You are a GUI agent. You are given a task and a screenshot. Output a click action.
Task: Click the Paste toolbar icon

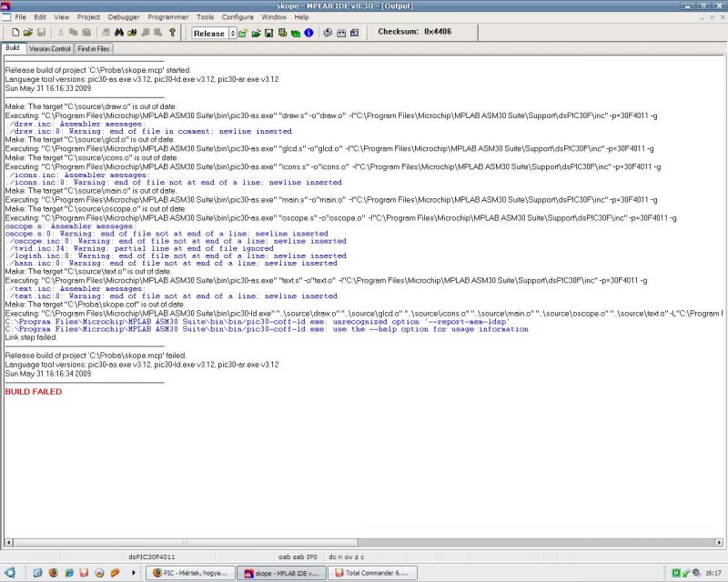coord(86,33)
